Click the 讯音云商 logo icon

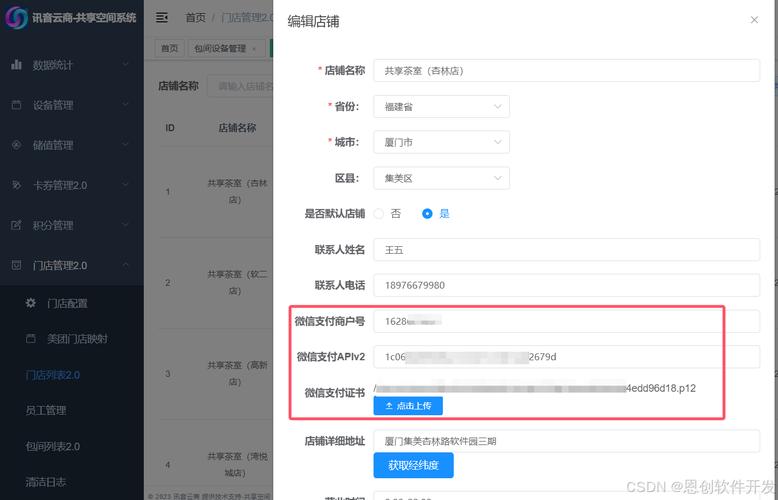[x=16, y=18]
